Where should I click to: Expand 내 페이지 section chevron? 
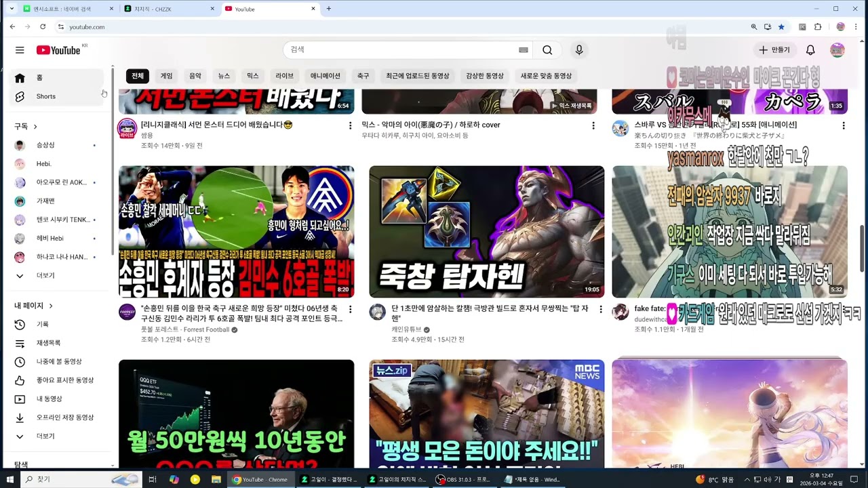[51, 306]
